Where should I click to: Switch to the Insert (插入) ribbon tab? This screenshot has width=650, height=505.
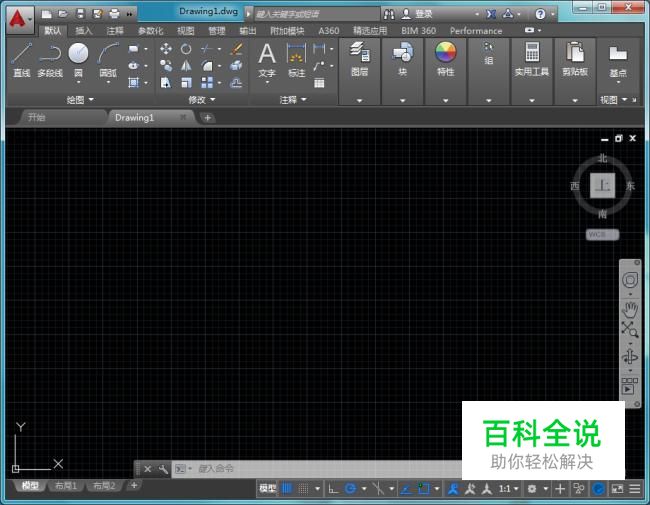84,31
